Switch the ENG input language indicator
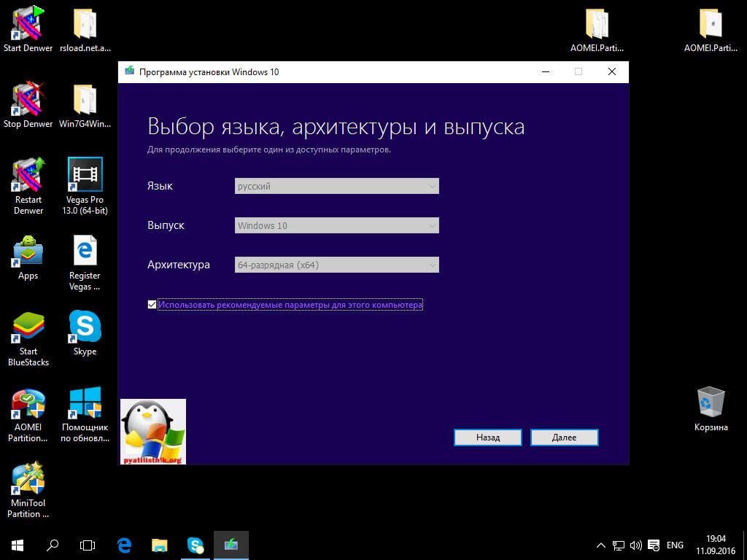 click(x=675, y=545)
